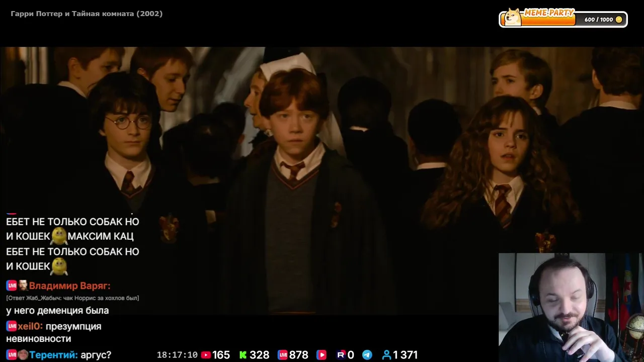
Task: Click the message 'аргус?'
Action: [x=96, y=355]
